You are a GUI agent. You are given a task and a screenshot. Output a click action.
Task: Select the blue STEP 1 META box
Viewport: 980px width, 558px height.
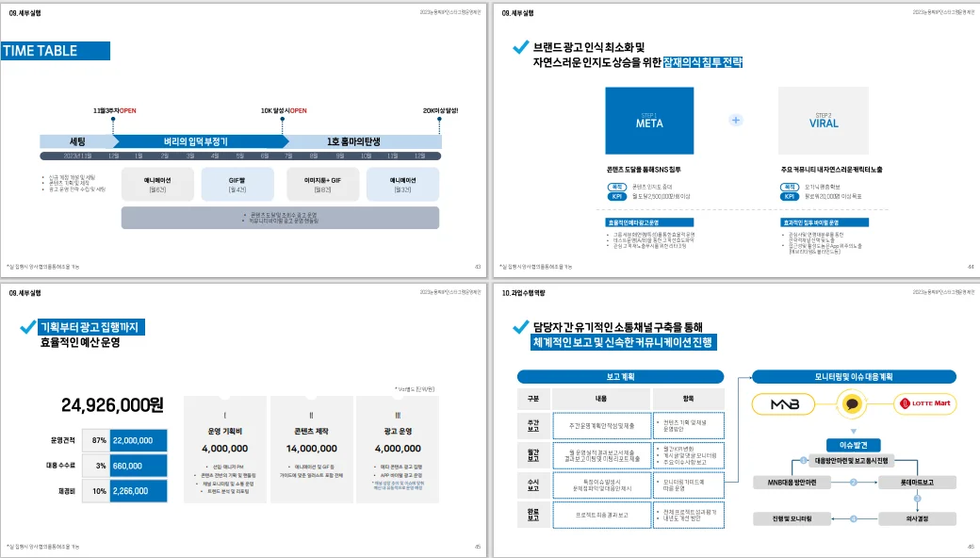pos(649,120)
